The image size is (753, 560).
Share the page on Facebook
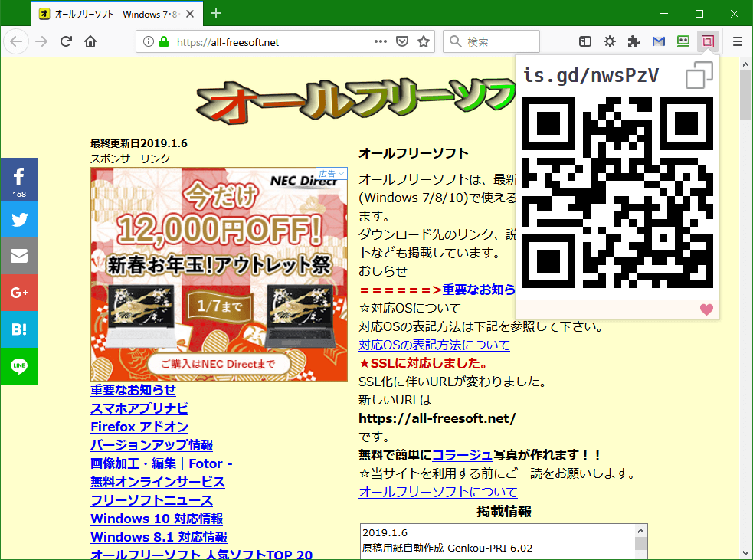point(18,179)
